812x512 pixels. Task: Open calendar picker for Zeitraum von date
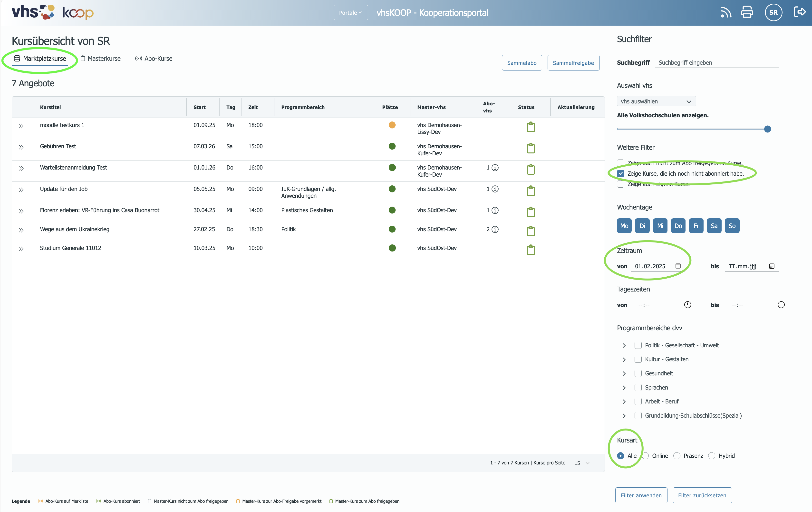(x=678, y=266)
